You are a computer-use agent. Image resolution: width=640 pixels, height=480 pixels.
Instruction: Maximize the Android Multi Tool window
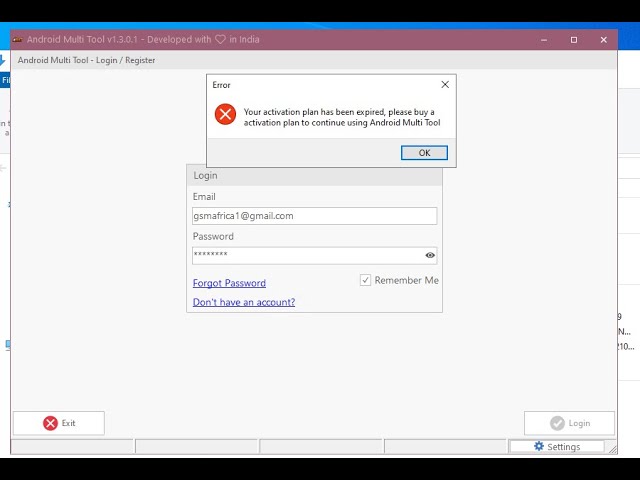[x=574, y=40]
